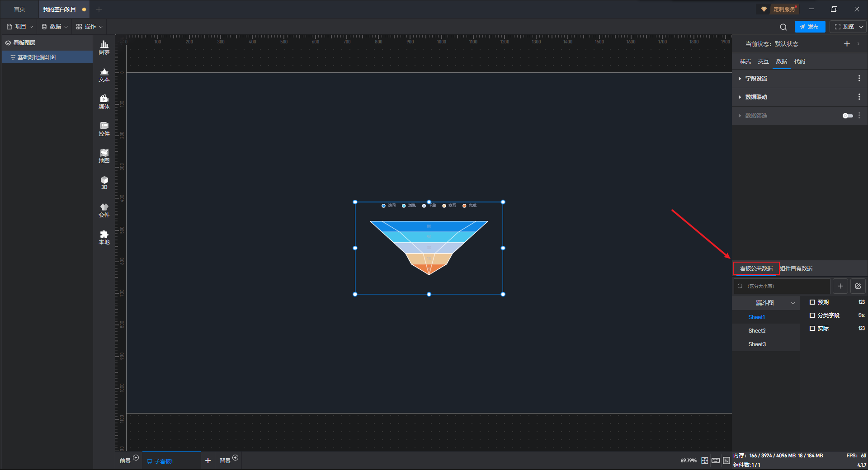The height and width of the screenshot is (470, 868).
Task: Open the 预览 dropdown arrow
Action: tap(861, 27)
